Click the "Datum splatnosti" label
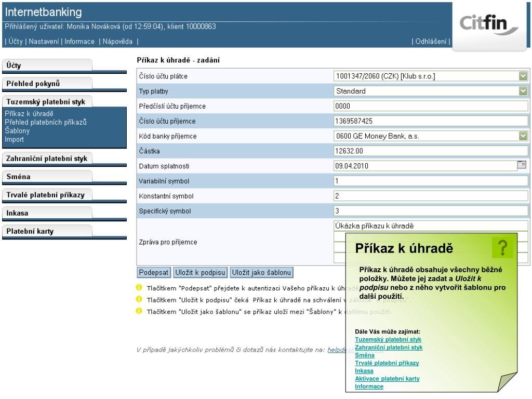The width and height of the screenshot is (532, 399). point(164,166)
